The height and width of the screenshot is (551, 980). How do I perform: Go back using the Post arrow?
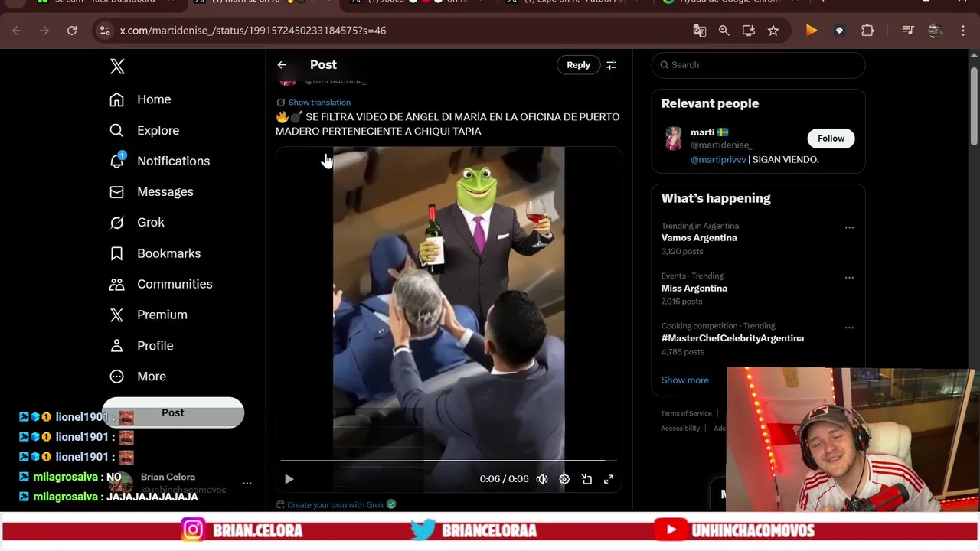pos(282,65)
